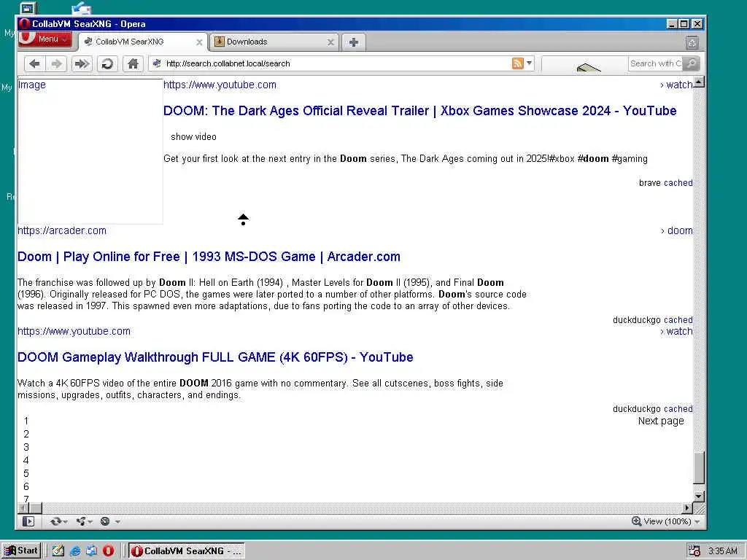Click the orange RSS feed icon
The height and width of the screenshot is (560, 747).
(x=517, y=63)
